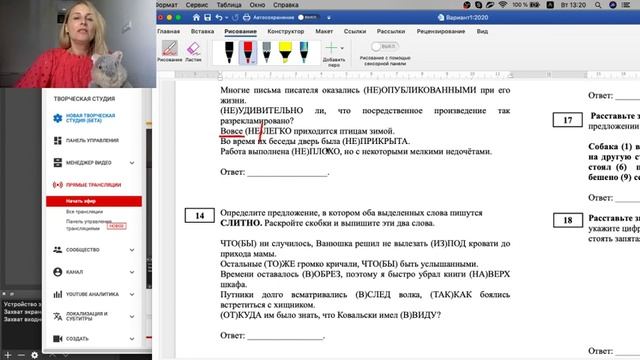Click the Панель управления dashboard icon
This screenshot has width=640, height=360.
tap(58, 140)
